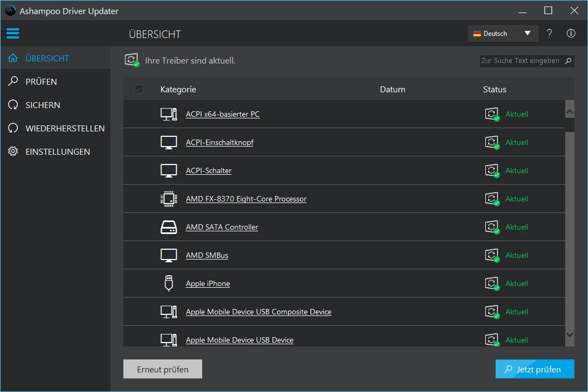Go to ÜBERSICHT in the sidebar
The width and height of the screenshot is (588, 392).
click(55, 58)
